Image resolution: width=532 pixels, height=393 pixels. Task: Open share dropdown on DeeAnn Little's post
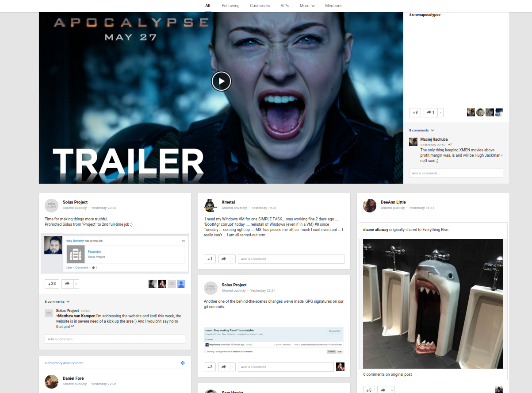coord(392,390)
